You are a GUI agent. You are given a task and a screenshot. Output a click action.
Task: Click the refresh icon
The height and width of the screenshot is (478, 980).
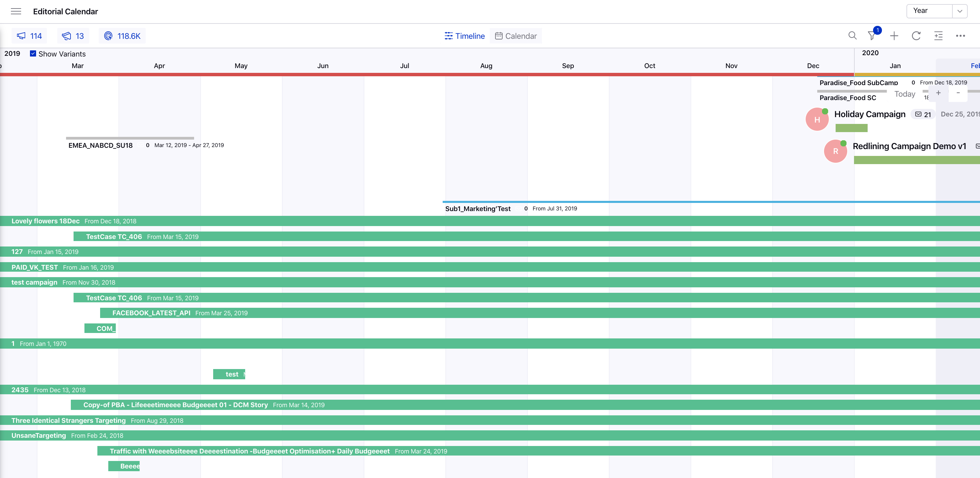[x=916, y=36]
